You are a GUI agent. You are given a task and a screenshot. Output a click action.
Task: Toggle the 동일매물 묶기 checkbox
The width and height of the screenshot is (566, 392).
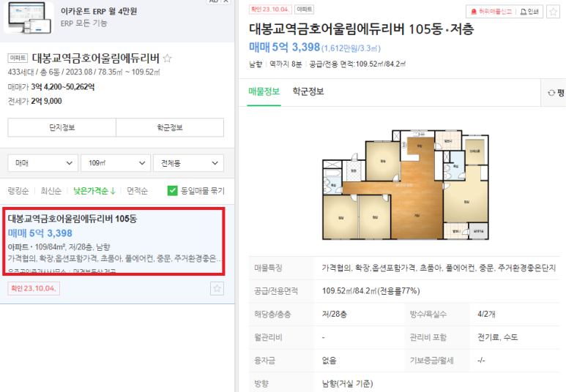pos(173,190)
